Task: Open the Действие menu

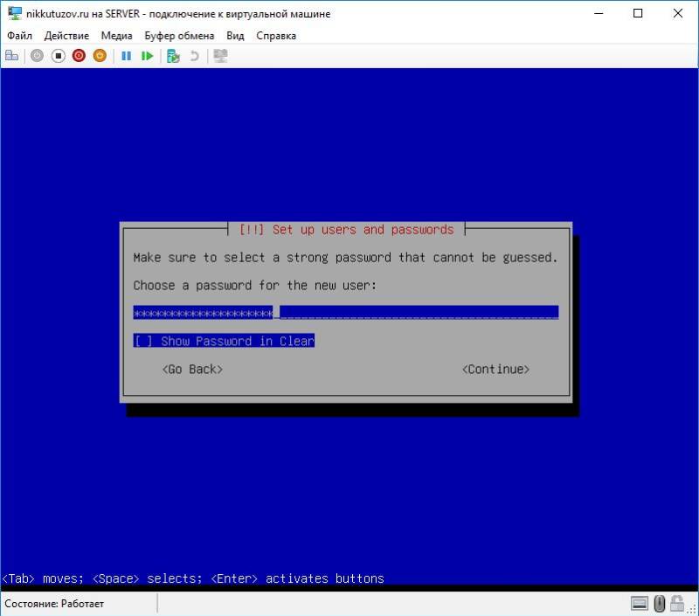Action: tap(69, 36)
